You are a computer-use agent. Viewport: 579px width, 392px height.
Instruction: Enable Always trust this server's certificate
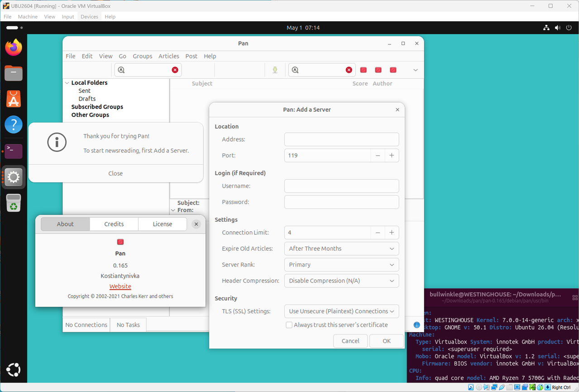(289, 325)
